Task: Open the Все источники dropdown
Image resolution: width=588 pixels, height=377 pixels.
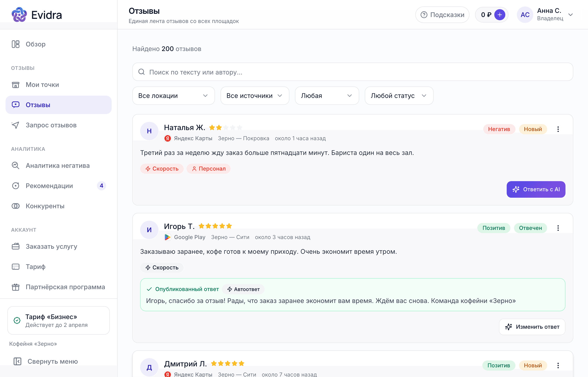Action: [255, 96]
